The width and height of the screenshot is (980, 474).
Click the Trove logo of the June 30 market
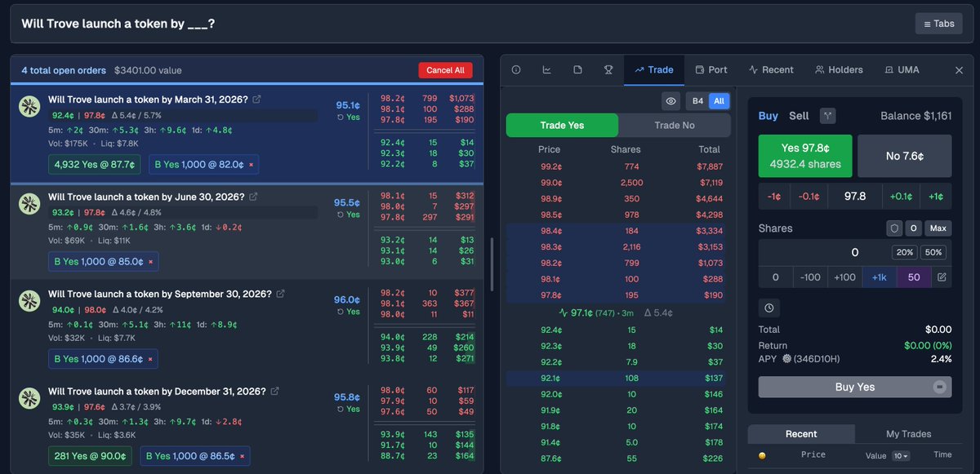(x=30, y=204)
